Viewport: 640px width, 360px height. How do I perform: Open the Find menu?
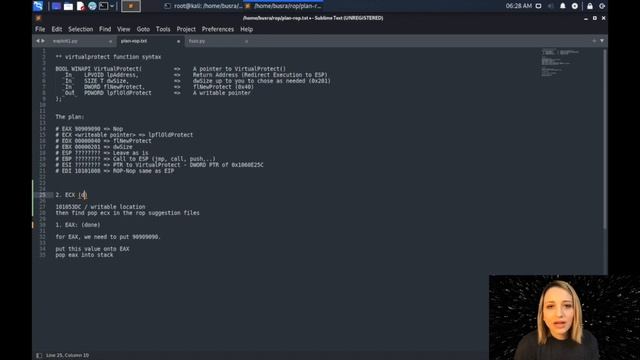[105, 29]
